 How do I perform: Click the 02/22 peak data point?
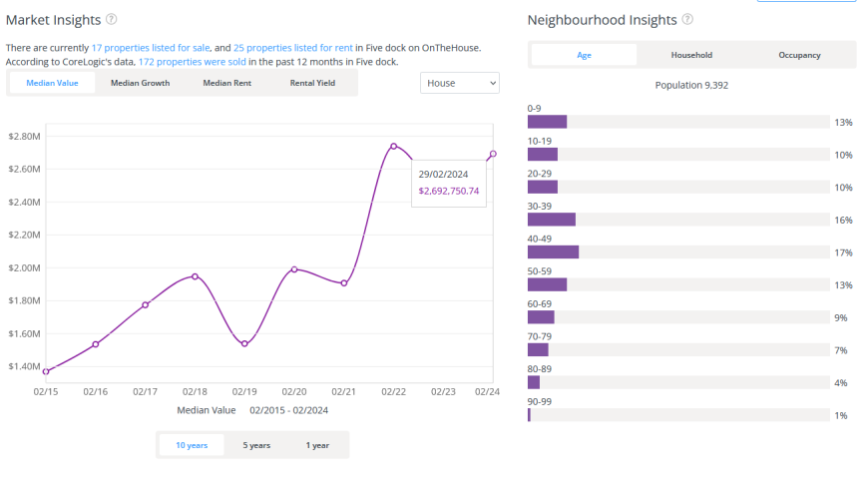coord(393,147)
